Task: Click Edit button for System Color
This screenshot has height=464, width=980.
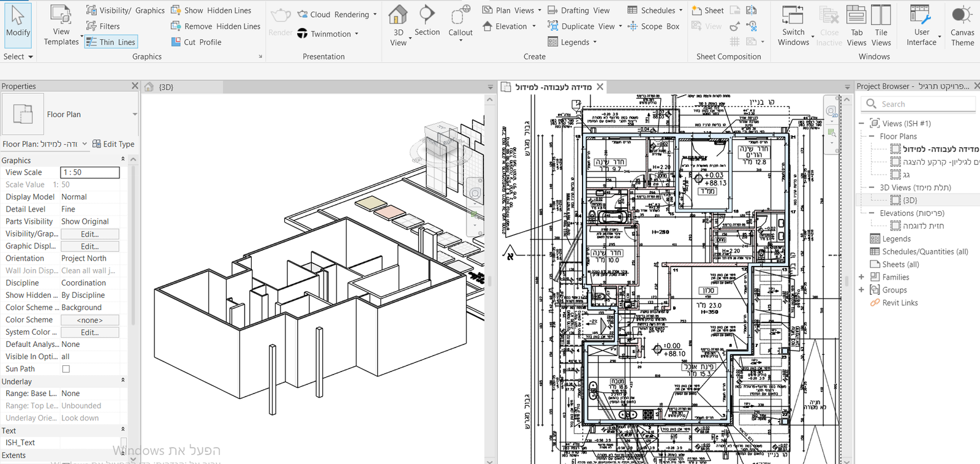Action: point(89,332)
